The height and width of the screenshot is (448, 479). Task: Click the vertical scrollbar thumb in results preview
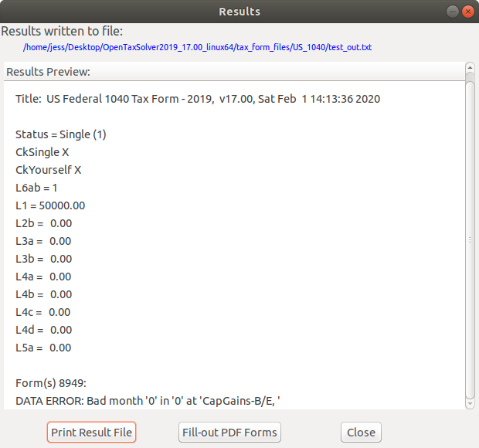click(469, 239)
